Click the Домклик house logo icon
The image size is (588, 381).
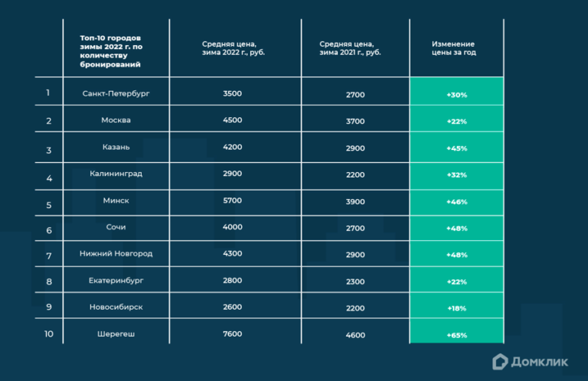click(499, 361)
